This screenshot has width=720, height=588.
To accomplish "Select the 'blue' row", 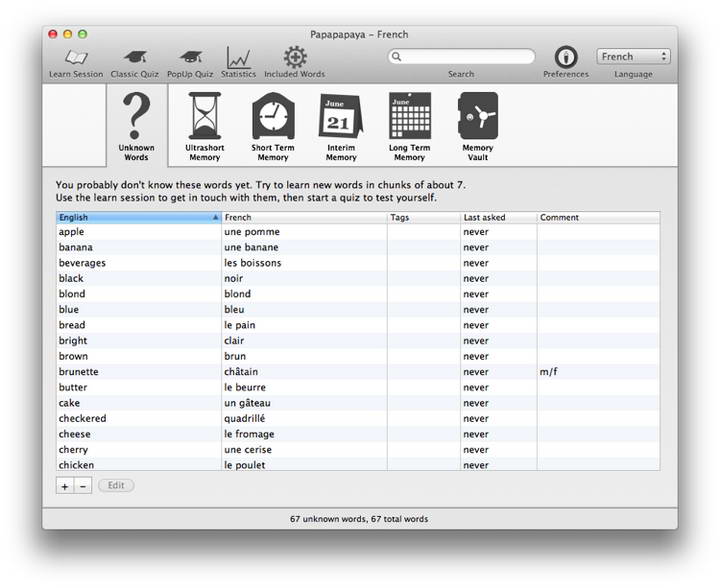I will click(358, 309).
